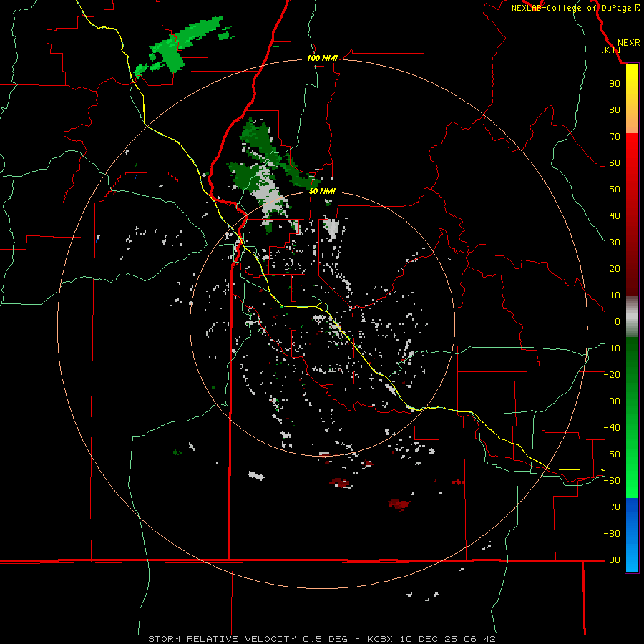Viewport: 644px width, 644px height.
Task: Pick the bright green scale segment near -60
Action: 632,481
